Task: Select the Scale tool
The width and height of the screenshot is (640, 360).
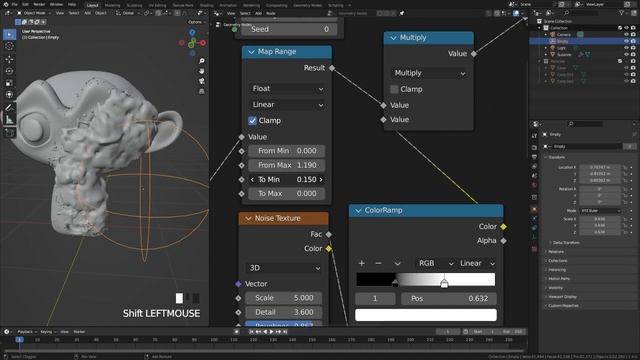Action: coord(9,83)
